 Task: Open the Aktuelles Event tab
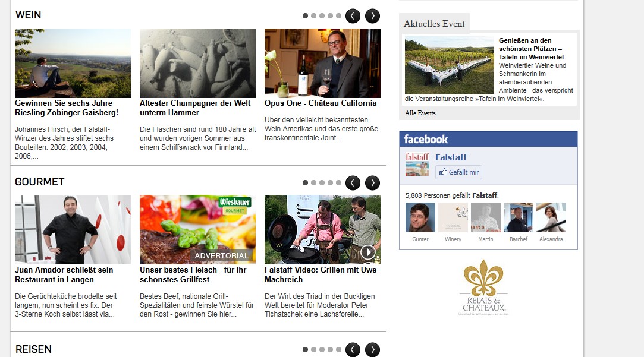434,23
